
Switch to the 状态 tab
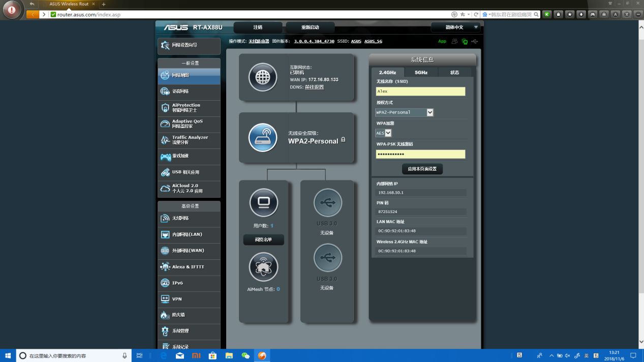454,72
